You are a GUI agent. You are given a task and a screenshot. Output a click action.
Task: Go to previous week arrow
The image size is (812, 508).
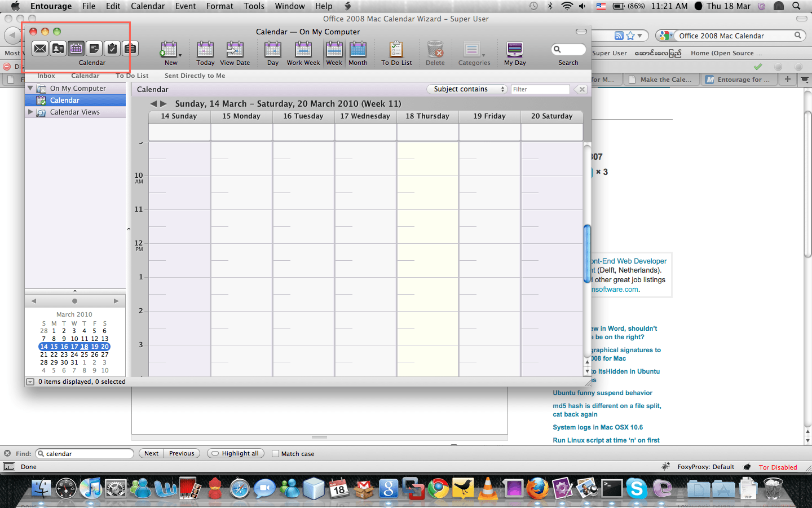point(153,104)
